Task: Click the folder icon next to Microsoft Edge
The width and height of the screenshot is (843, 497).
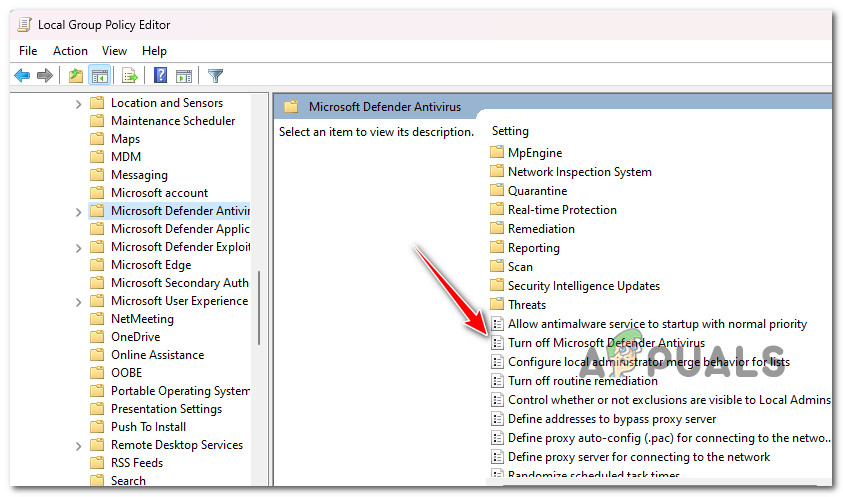Action: 97,265
